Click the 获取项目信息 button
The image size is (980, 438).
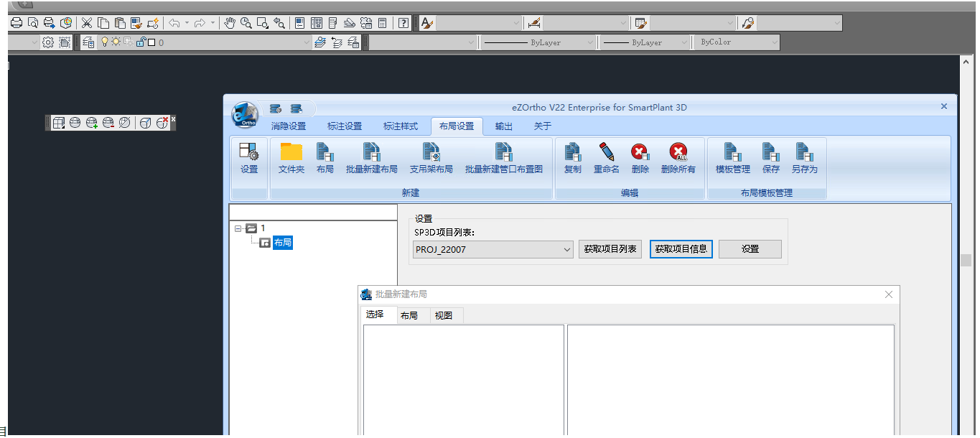coord(681,249)
